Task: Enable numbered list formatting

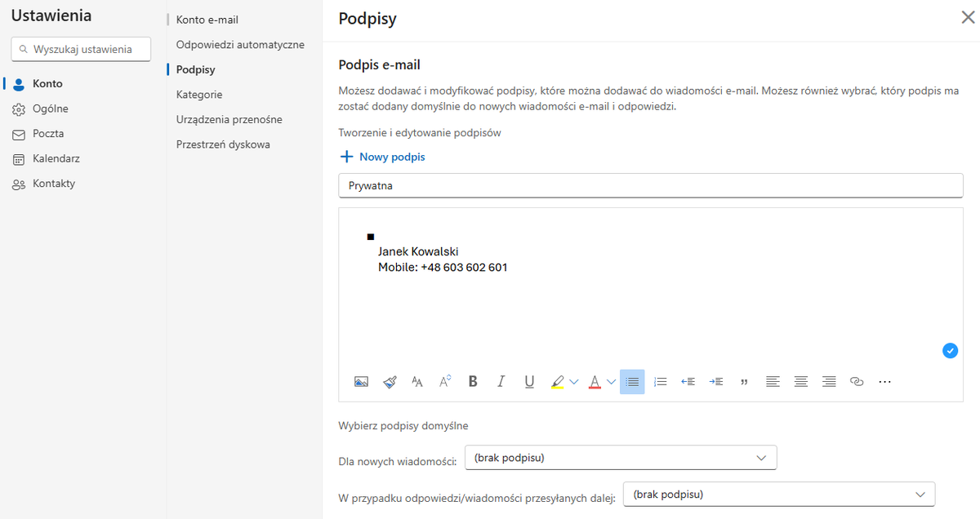Action: [x=660, y=381]
